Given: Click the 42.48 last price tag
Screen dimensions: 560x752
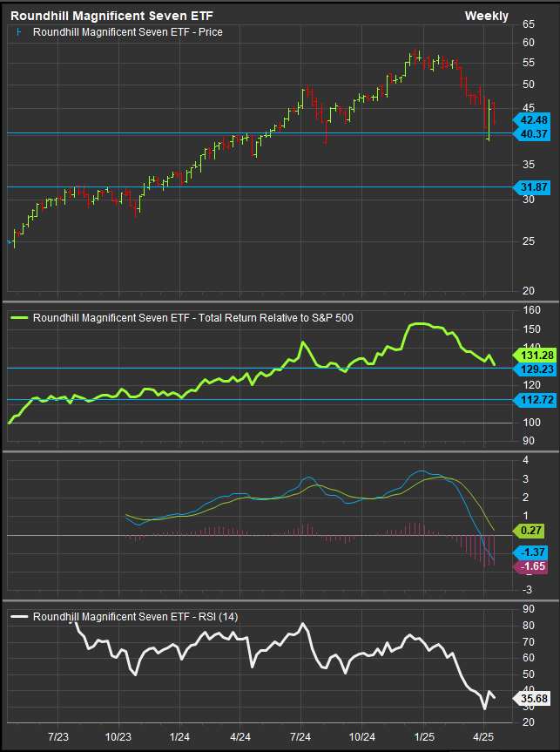Looking at the screenshot, I should pyautogui.click(x=530, y=119).
